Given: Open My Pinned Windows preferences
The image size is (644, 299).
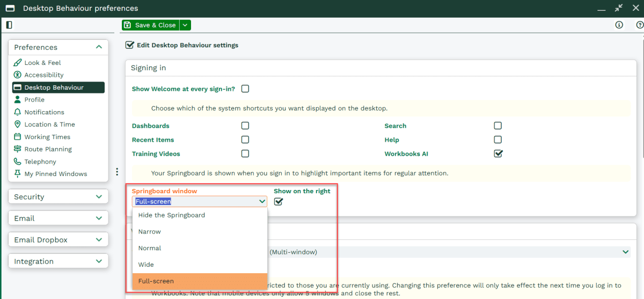Looking at the screenshot, I should pyautogui.click(x=56, y=174).
